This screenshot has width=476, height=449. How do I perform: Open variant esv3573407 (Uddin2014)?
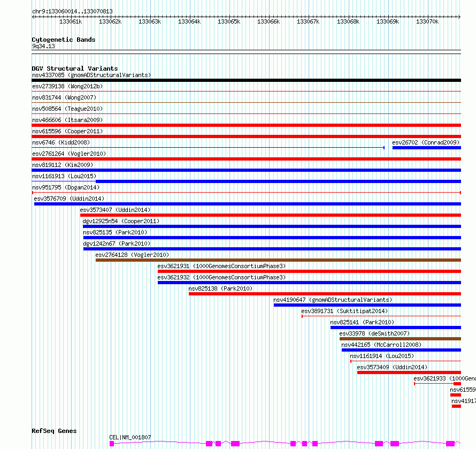pos(115,210)
